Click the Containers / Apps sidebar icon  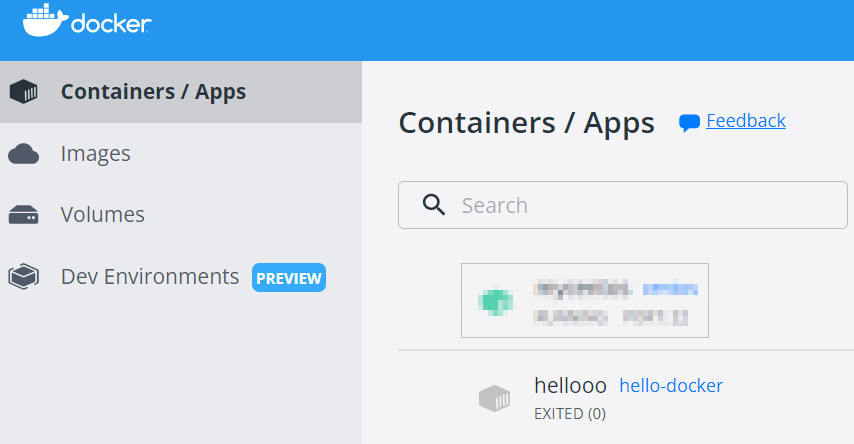pos(24,93)
